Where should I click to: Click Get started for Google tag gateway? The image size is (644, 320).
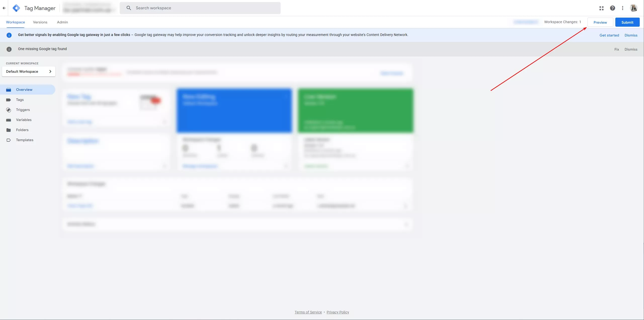tap(609, 35)
